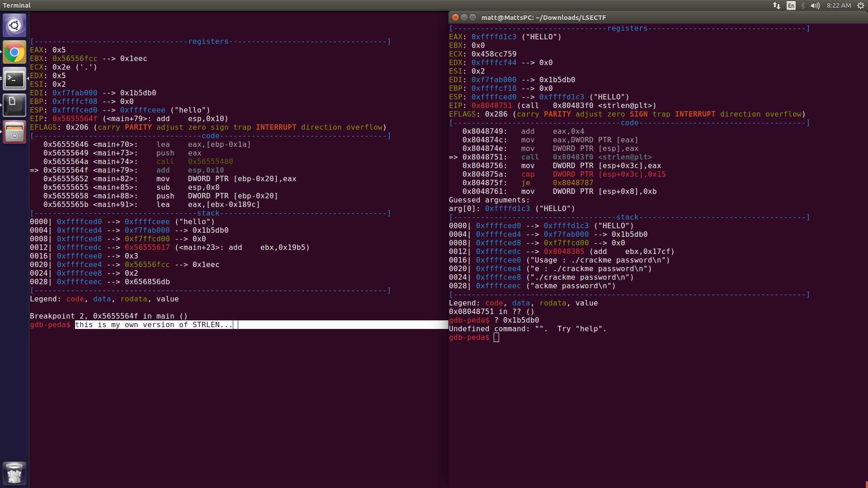The height and width of the screenshot is (488, 868).
Task: Click left stack entry 0028 value 0x656856db
Action: click(147, 282)
